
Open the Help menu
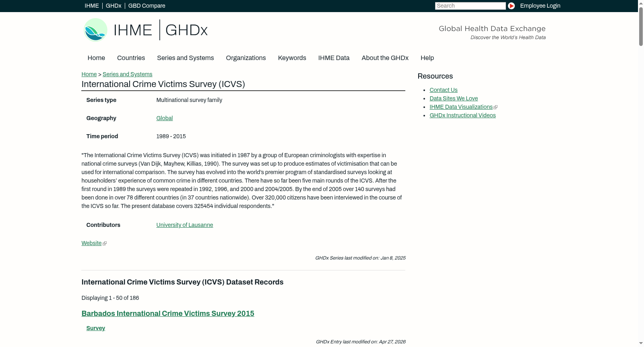(427, 58)
